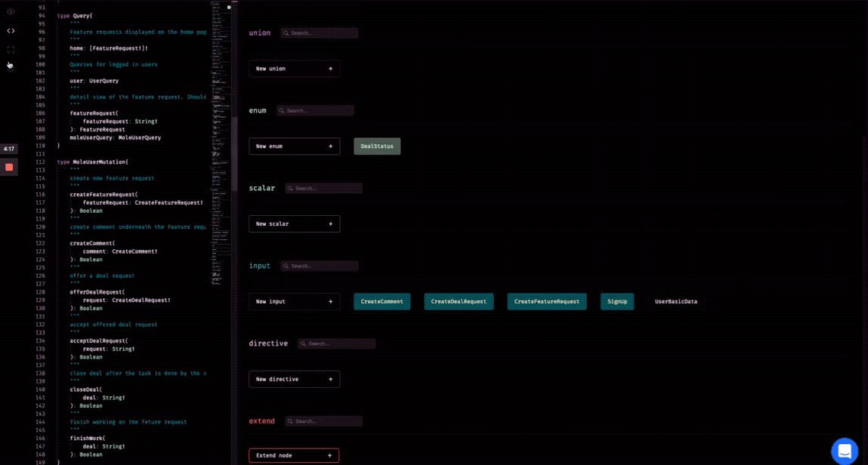Click the scalar section heading
The image size is (868, 465).
pyautogui.click(x=262, y=189)
